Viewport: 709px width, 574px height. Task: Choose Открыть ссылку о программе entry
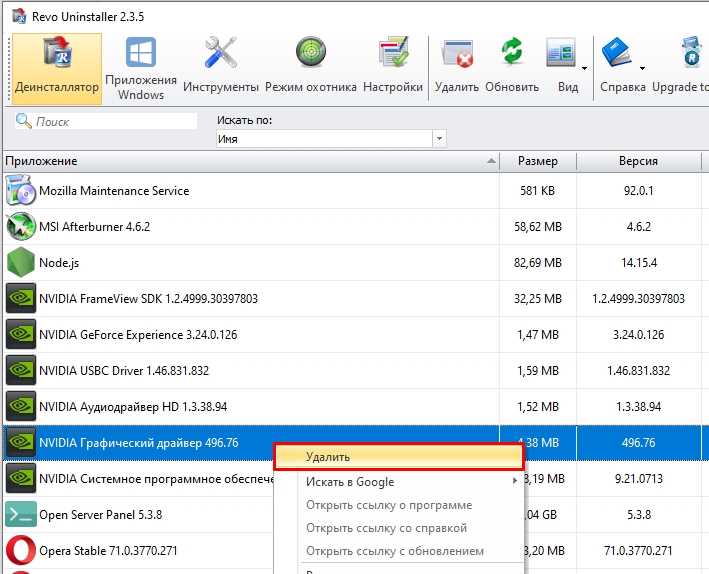[399, 505]
